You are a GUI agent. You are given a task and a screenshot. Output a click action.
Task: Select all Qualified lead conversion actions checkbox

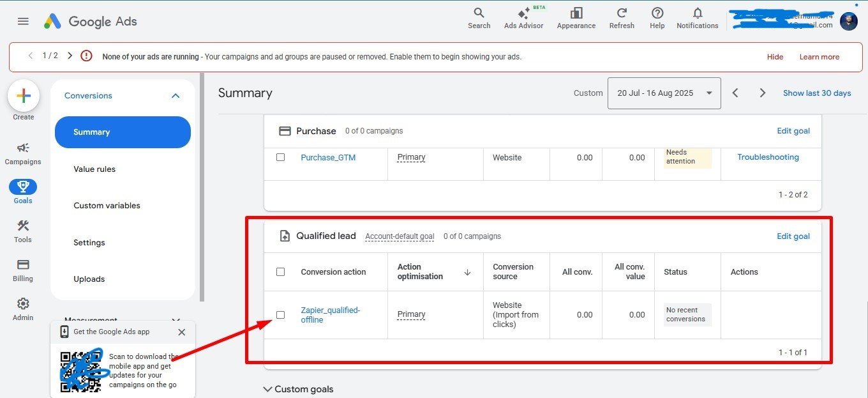(x=280, y=272)
